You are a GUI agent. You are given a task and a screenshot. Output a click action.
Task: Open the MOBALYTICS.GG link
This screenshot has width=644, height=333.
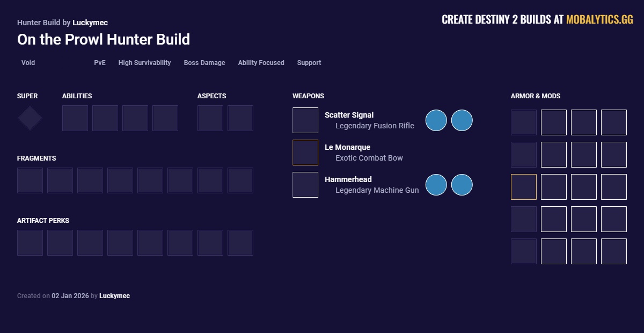[x=599, y=20]
